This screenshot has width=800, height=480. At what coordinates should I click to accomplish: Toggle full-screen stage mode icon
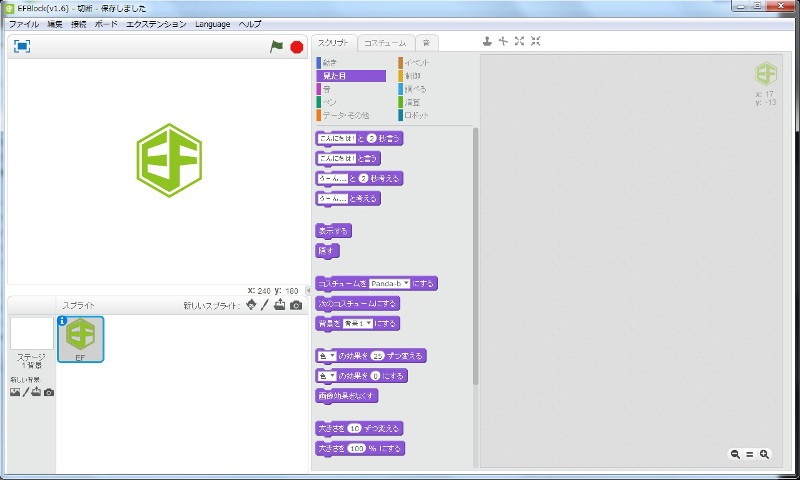pyautogui.click(x=22, y=46)
